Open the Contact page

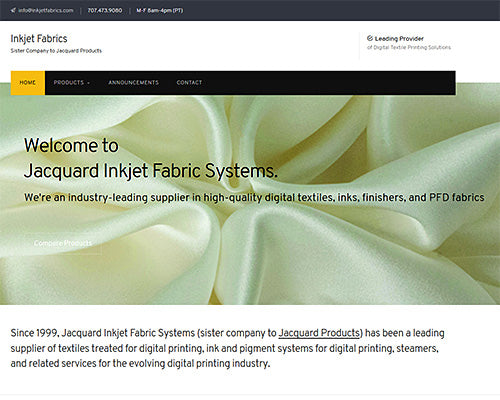(189, 83)
